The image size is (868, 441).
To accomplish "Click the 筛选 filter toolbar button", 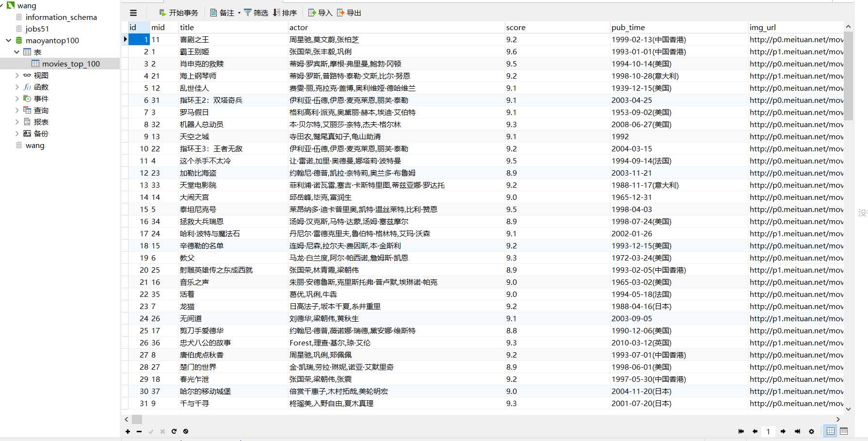I will (x=256, y=13).
